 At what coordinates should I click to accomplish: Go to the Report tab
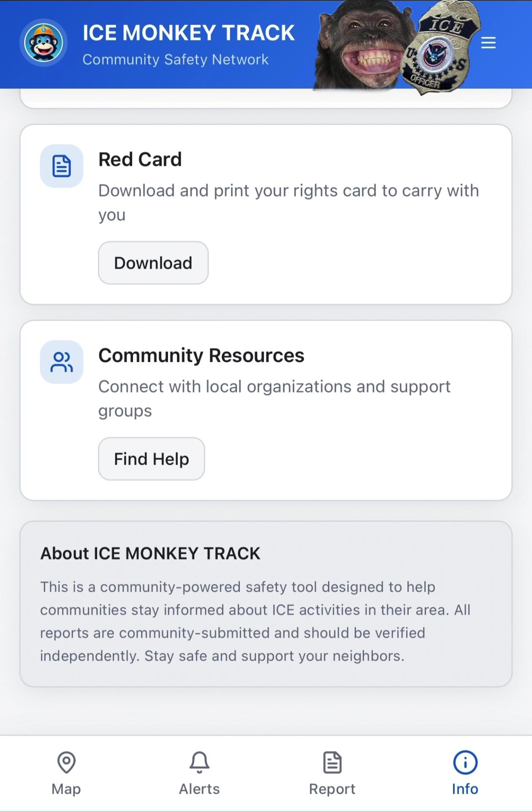coord(332,789)
